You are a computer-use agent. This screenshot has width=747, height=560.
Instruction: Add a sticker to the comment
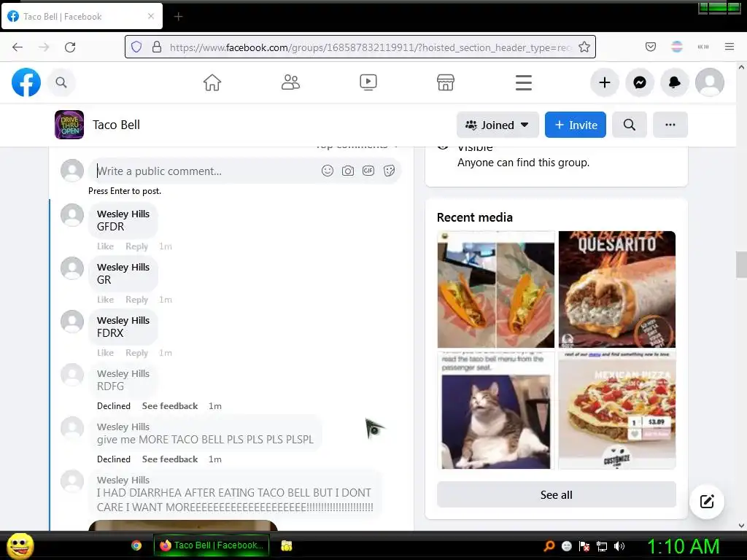390,171
